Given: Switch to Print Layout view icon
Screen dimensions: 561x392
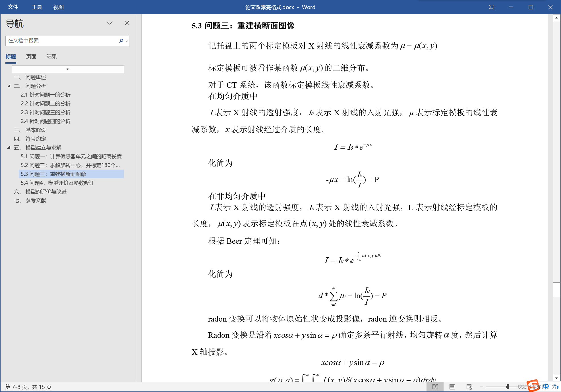Looking at the screenshot, I should coord(452,387).
